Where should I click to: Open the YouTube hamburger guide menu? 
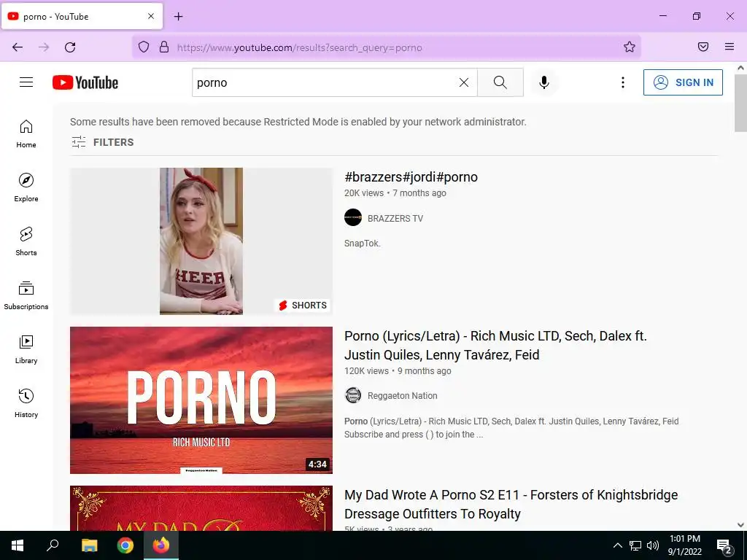point(26,82)
